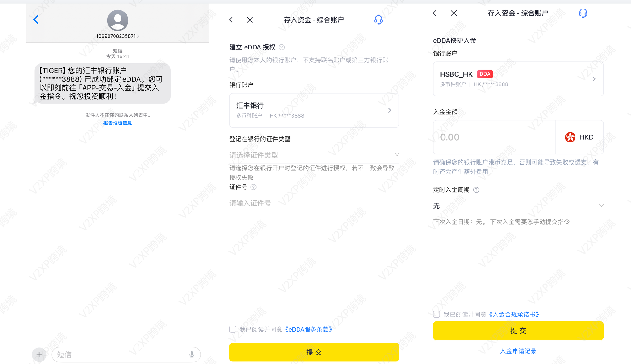This screenshot has width=631, height=364.
Task: Check the eDDA服务条款 agreement box
Action: pos(233,329)
